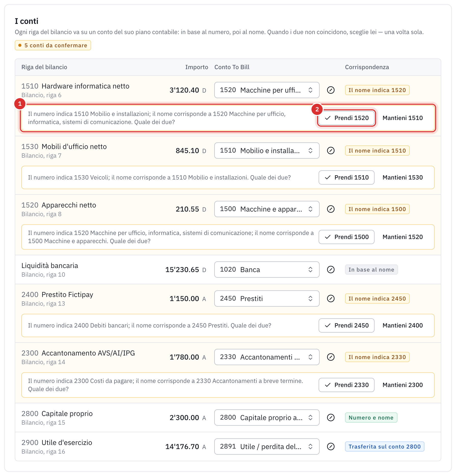Open the 1500 Macchine e appar... account dropdown
The height and width of the screenshot is (476, 456).
(267, 209)
